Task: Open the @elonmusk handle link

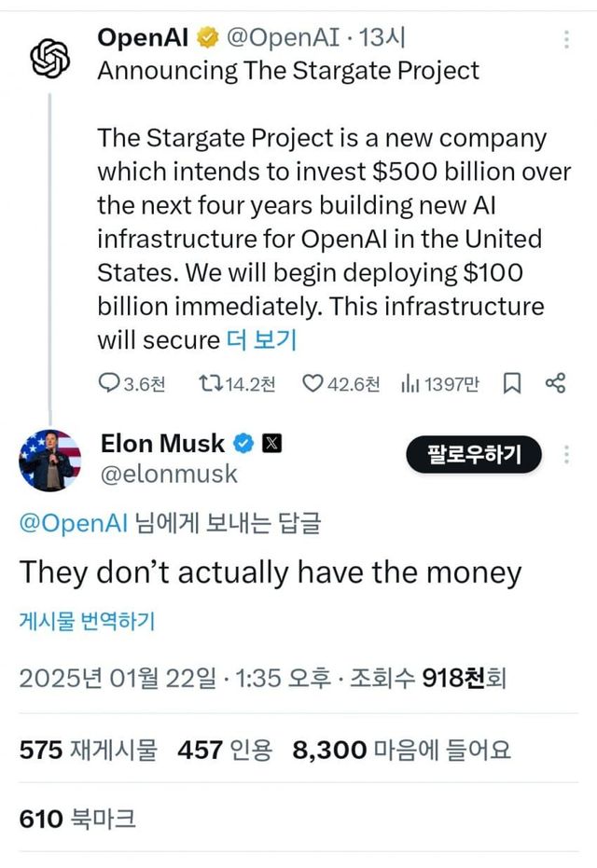Action: (168, 474)
